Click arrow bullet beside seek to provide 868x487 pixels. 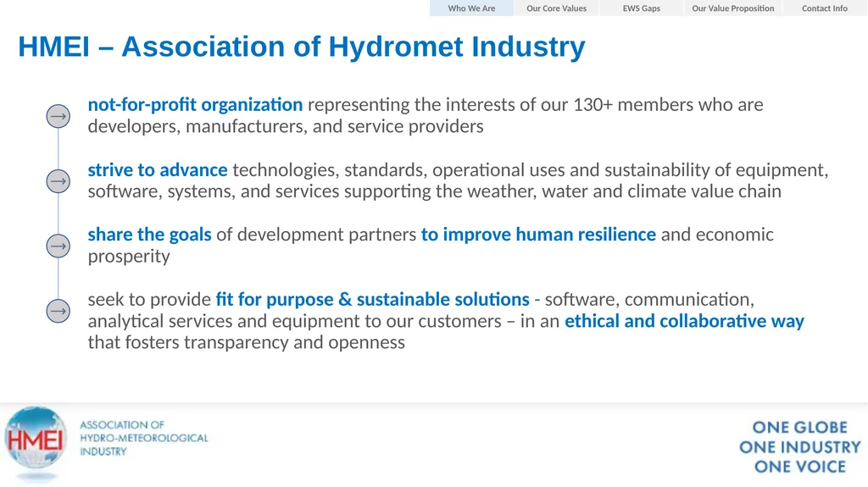(58, 311)
